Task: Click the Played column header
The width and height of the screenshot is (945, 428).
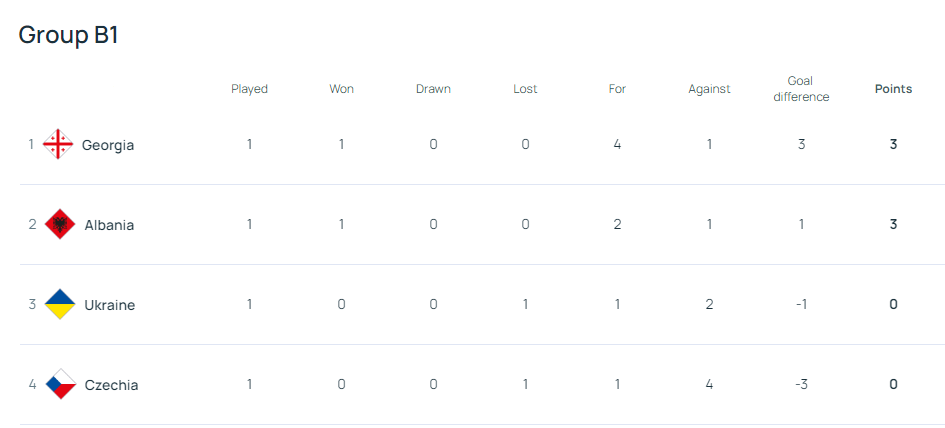Action: [x=249, y=89]
